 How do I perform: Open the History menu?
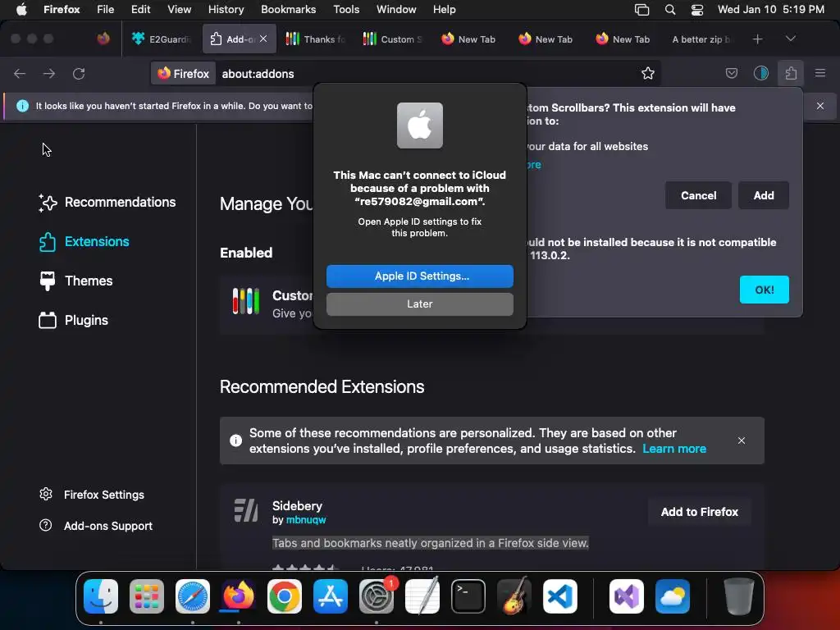tap(226, 9)
